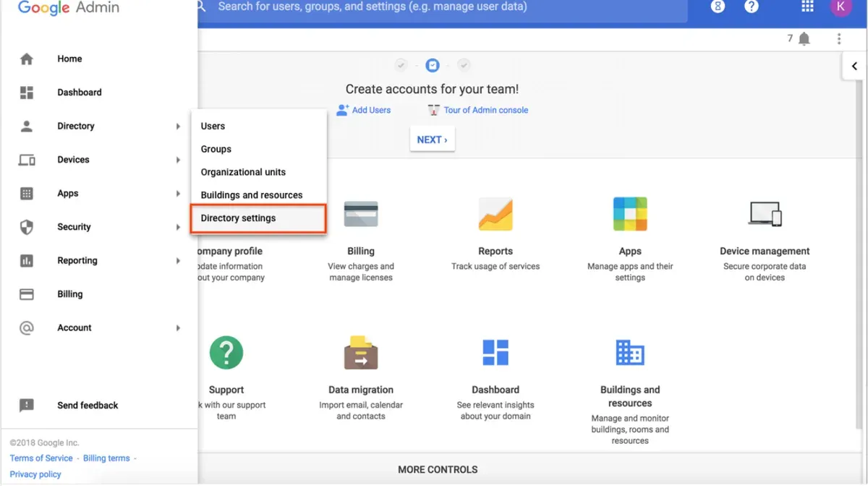Open Tour of Admin console link
This screenshot has width=868, height=488.
[x=486, y=110]
